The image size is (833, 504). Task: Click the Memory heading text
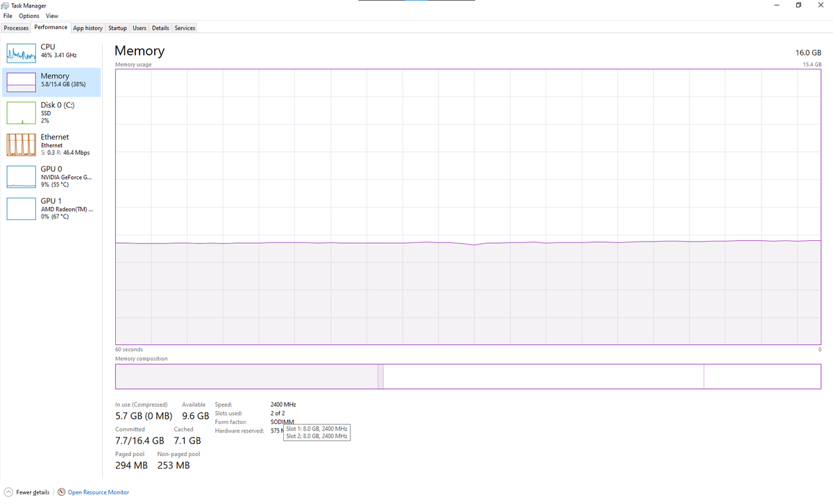140,51
